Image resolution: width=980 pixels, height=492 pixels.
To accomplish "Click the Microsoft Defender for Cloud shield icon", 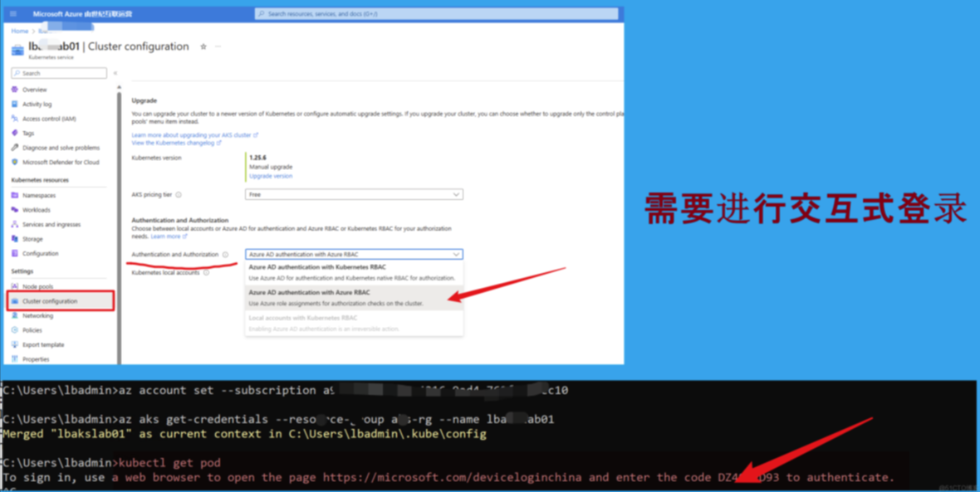I will pos(15,162).
